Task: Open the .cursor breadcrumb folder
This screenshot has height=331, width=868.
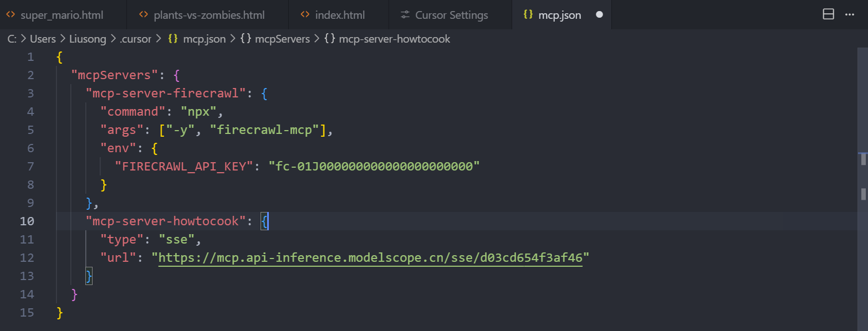Action: tap(135, 39)
